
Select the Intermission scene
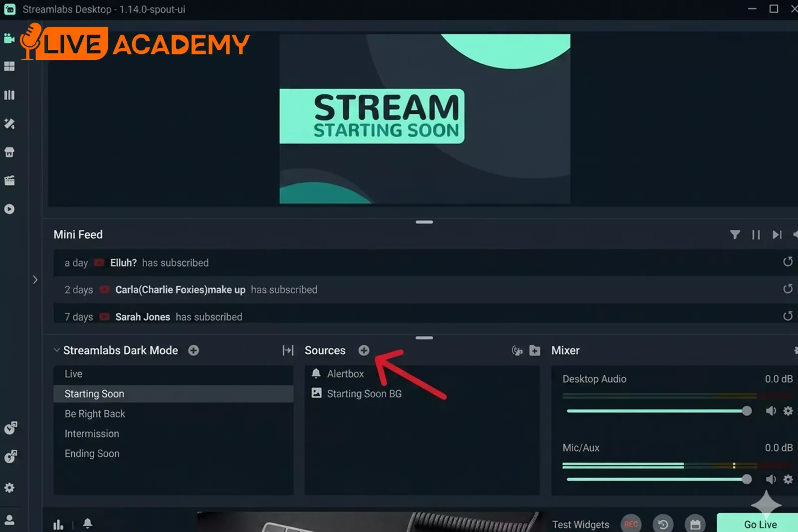(174, 434)
